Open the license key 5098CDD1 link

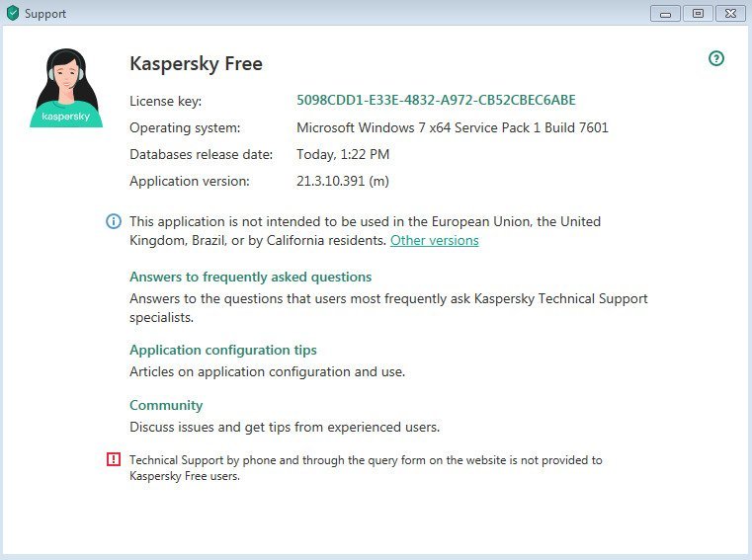[436, 100]
